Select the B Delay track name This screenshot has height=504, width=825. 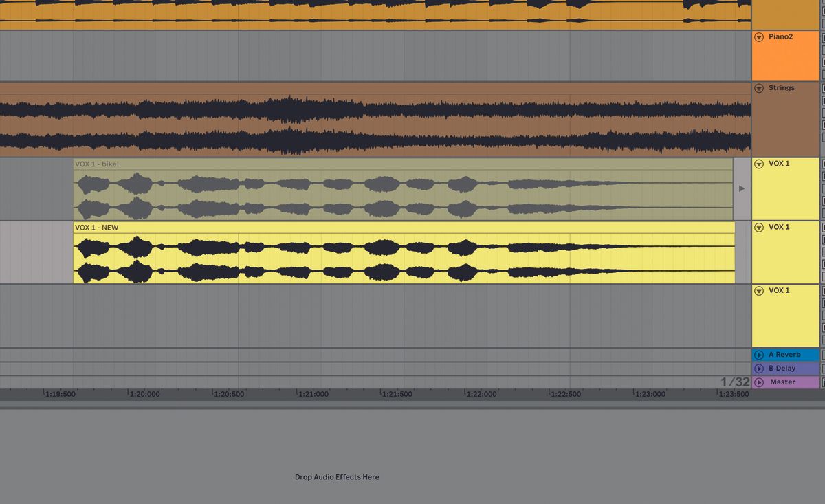(782, 369)
